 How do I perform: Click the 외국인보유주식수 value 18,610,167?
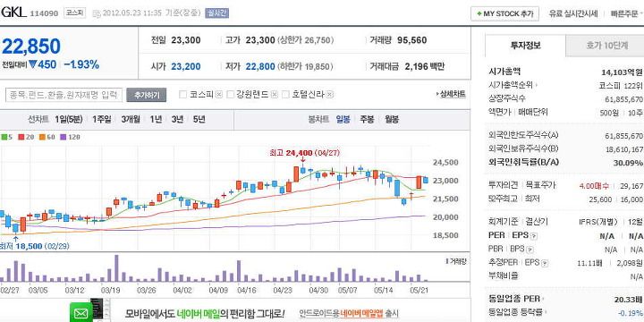pyautogui.click(x=624, y=148)
